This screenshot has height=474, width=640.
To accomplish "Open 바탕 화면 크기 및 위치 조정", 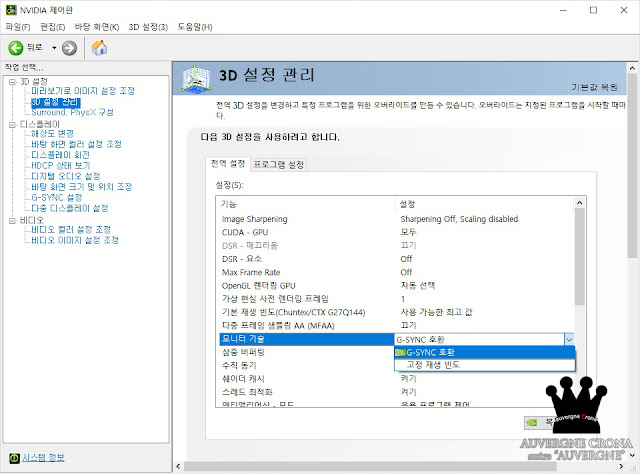I will click(82, 187).
